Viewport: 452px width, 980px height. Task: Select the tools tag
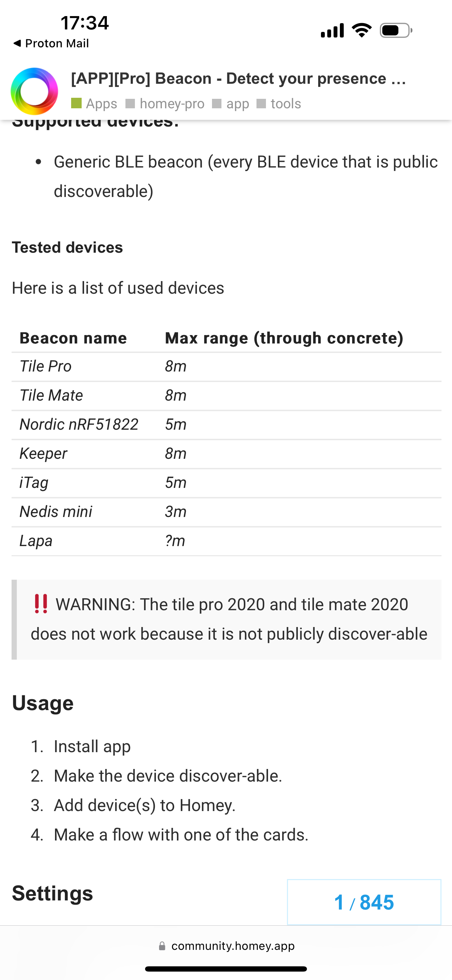click(285, 103)
